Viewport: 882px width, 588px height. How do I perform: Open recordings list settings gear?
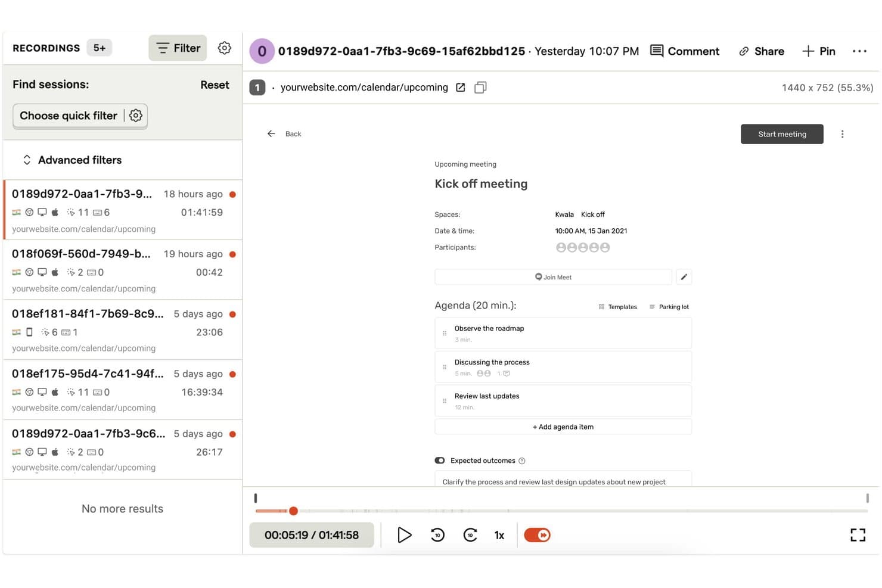224,48
